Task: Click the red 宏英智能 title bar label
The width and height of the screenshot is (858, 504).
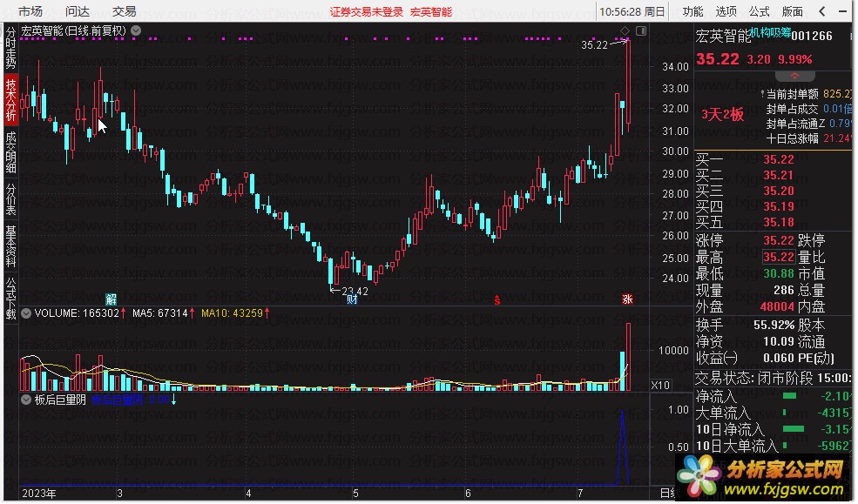Action: tap(431, 11)
